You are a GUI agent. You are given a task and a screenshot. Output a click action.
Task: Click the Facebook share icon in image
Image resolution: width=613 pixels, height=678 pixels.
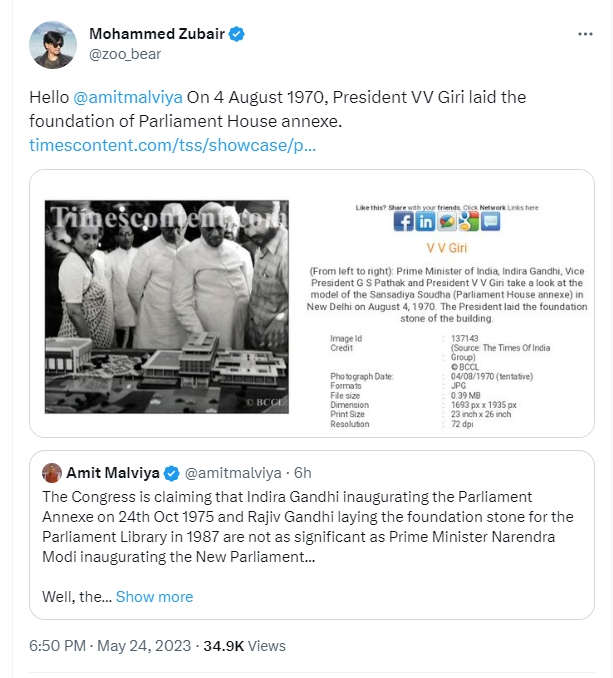point(403,222)
